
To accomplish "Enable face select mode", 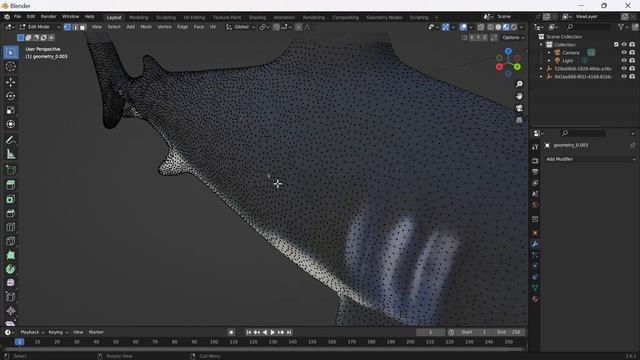I will [82, 27].
